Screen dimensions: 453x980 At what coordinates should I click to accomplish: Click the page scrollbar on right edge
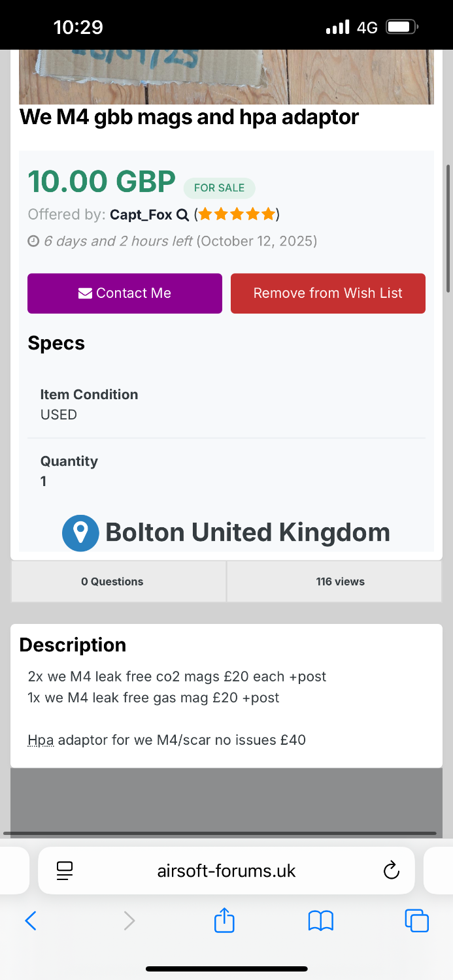tap(448, 229)
